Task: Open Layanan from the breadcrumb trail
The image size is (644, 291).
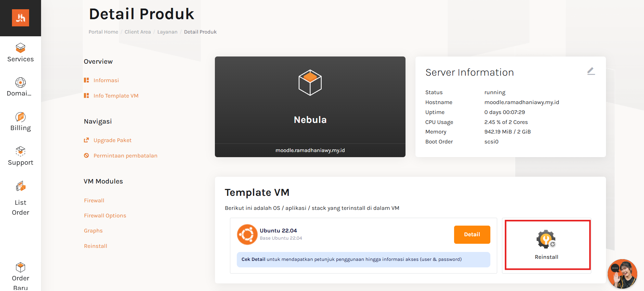Action: (167, 31)
